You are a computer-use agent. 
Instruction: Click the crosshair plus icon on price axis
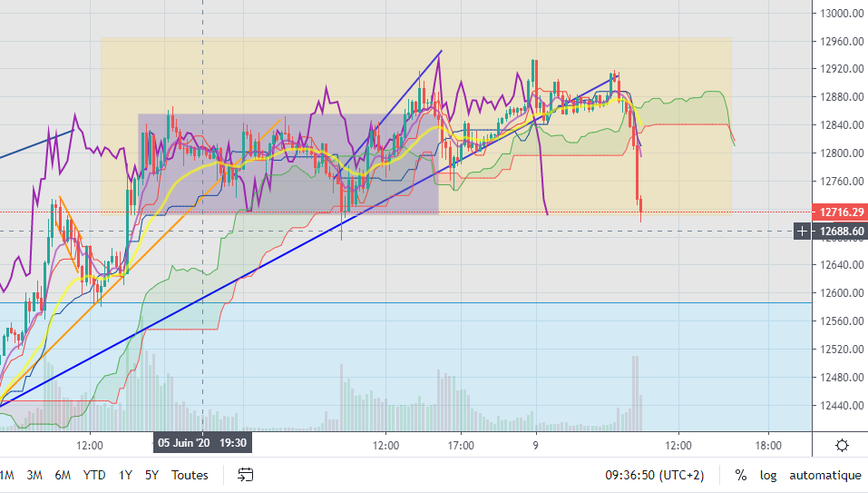click(x=802, y=231)
